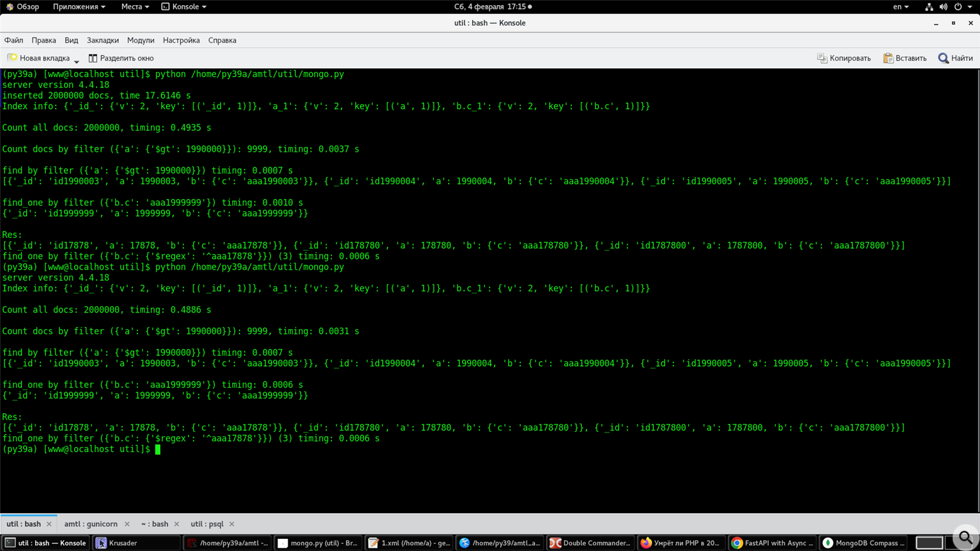
Task: Switch to Double Commander in the taskbar
Action: tap(591, 543)
